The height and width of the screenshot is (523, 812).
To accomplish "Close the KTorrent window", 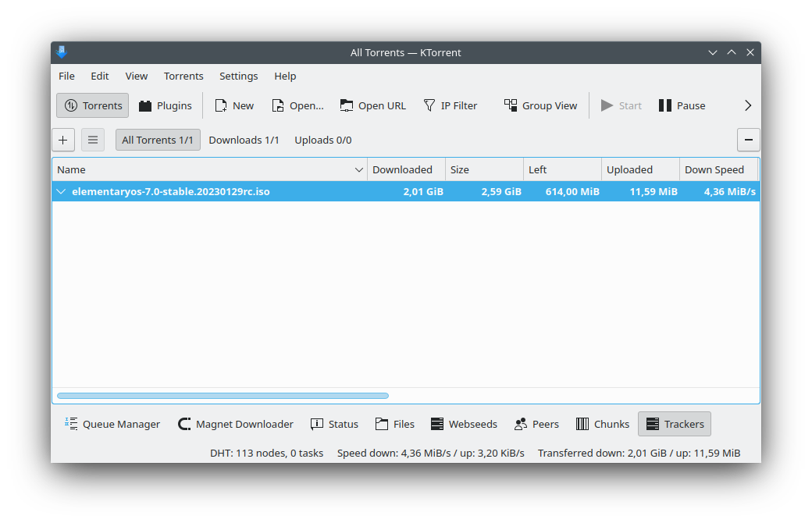I will point(750,52).
